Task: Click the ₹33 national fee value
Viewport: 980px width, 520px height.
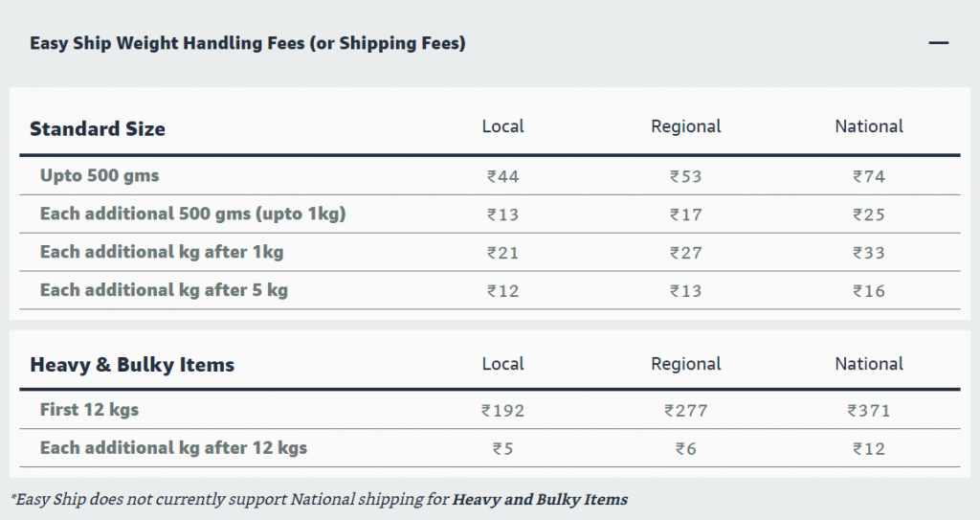Action: 869,253
